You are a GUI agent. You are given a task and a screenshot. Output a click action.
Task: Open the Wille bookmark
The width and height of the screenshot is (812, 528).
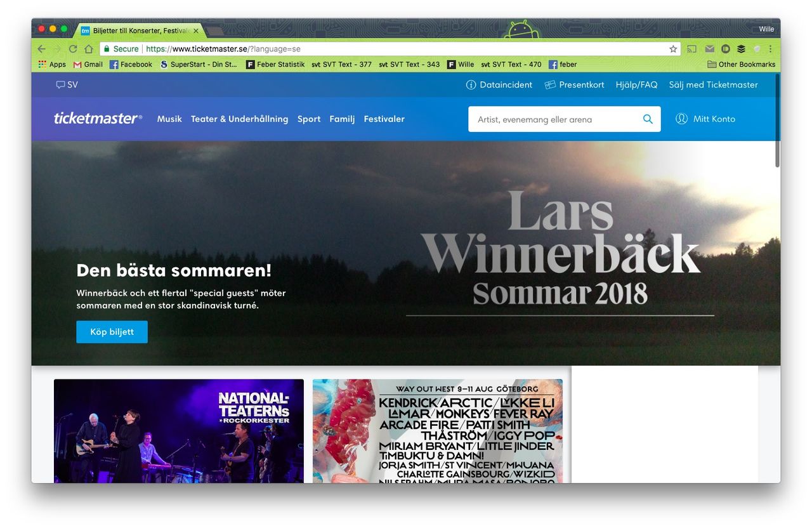pyautogui.click(x=461, y=64)
